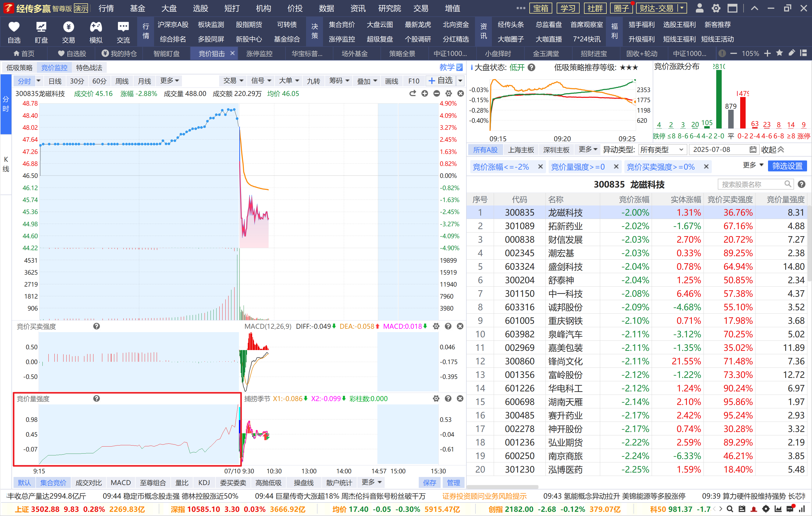Viewport: 812px width, 516px height.
Task: Open the 研究院 menu
Action: point(390,8)
